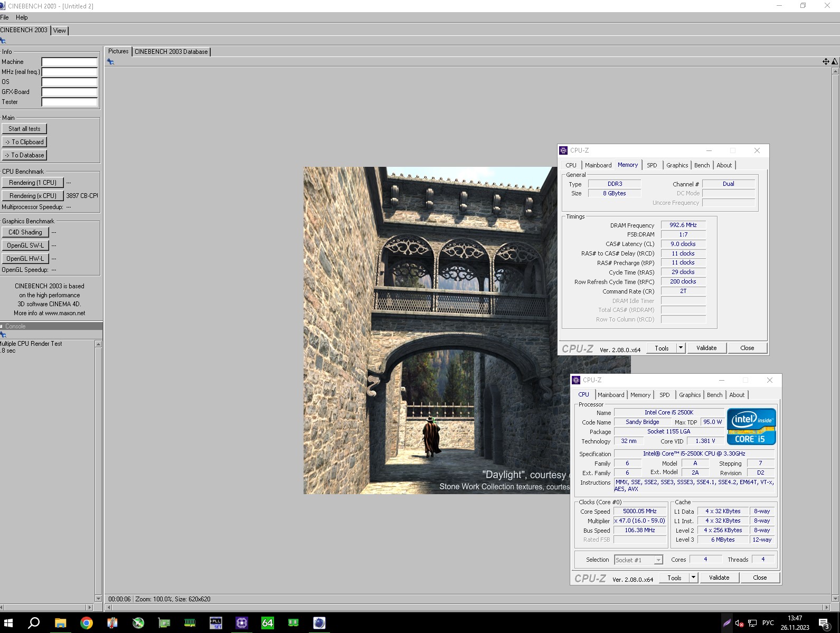Start the OpenGL SW-L test
Image resolution: width=840 pixels, height=633 pixels.
coord(25,245)
